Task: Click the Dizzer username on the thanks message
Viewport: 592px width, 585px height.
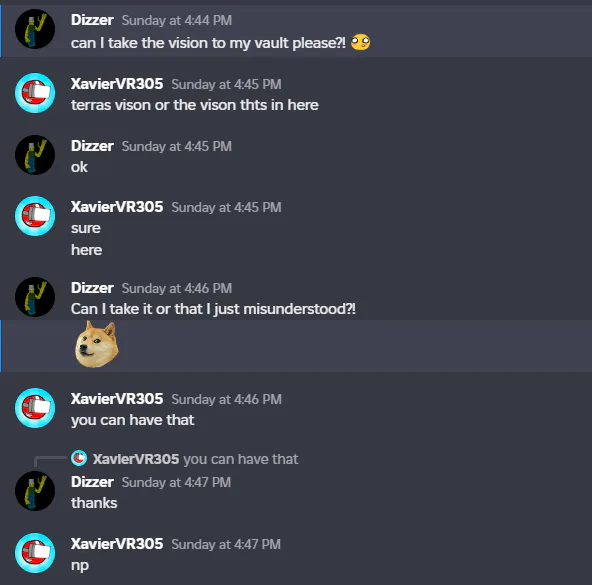Action: (92, 482)
